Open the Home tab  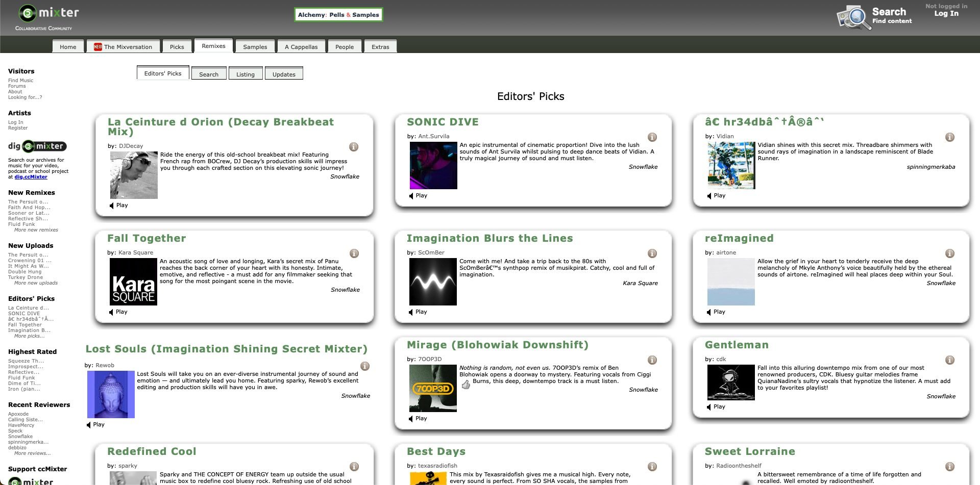[x=68, y=47]
